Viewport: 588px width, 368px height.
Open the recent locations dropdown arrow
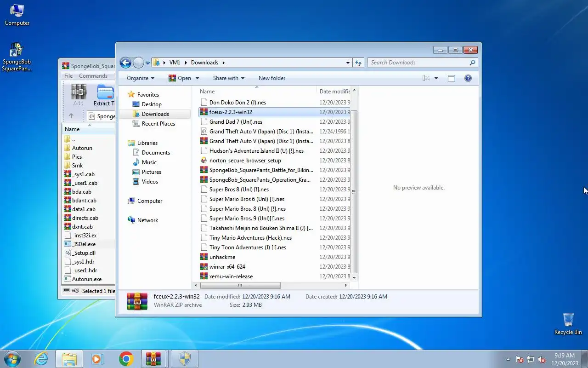coord(147,63)
